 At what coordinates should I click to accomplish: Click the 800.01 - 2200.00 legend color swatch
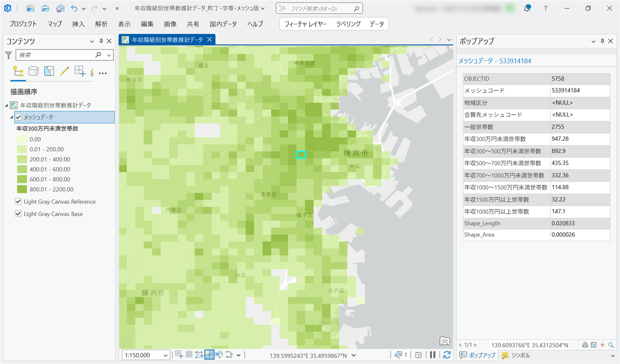pos(22,190)
